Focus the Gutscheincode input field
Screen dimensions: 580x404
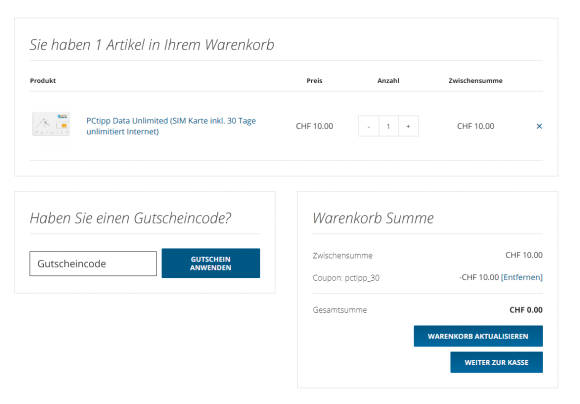pyautogui.click(x=93, y=263)
